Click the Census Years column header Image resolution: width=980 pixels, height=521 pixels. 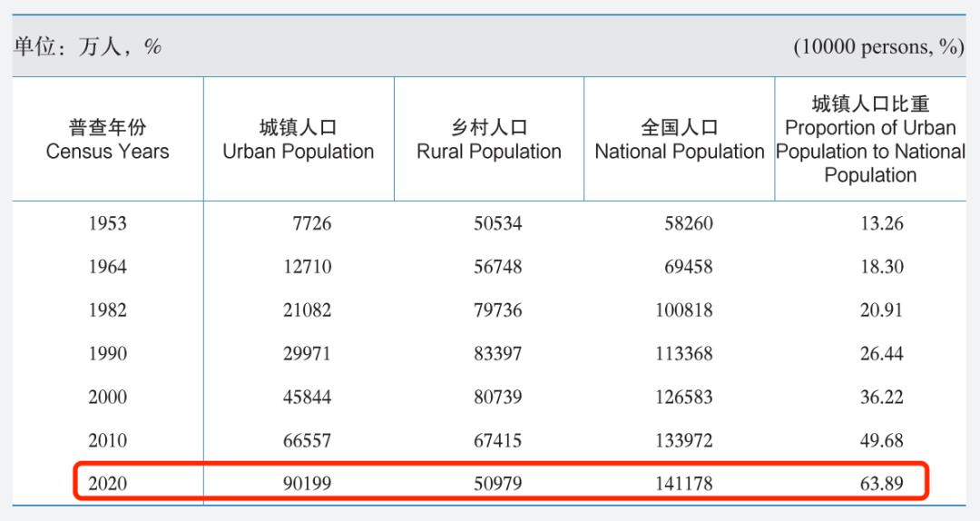coord(107,140)
